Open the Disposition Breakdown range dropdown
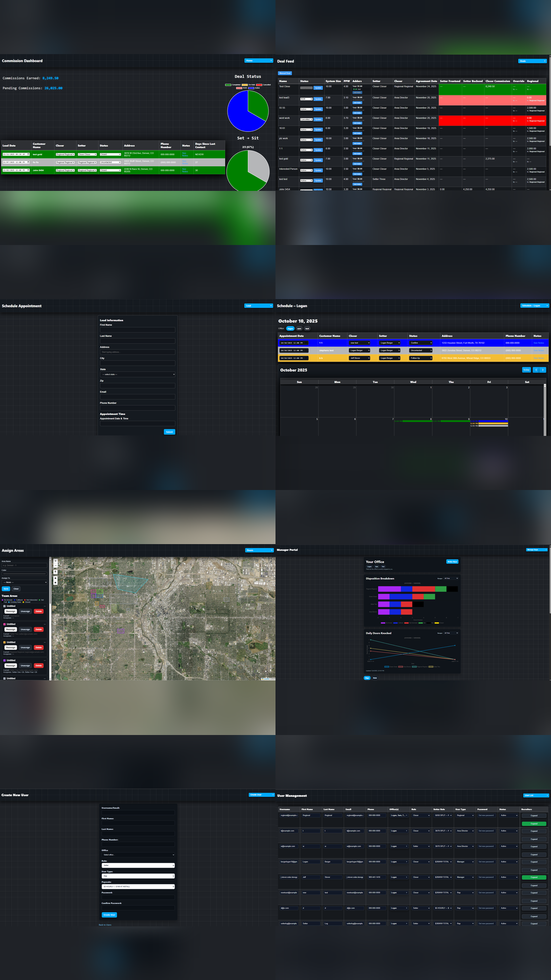This screenshot has width=551, height=980. pyautogui.click(x=450, y=578)
